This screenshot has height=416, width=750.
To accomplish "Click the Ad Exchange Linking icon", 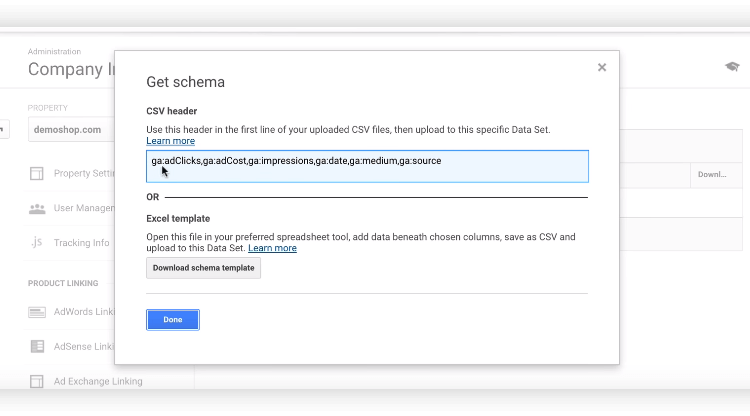I will point(37,381).
